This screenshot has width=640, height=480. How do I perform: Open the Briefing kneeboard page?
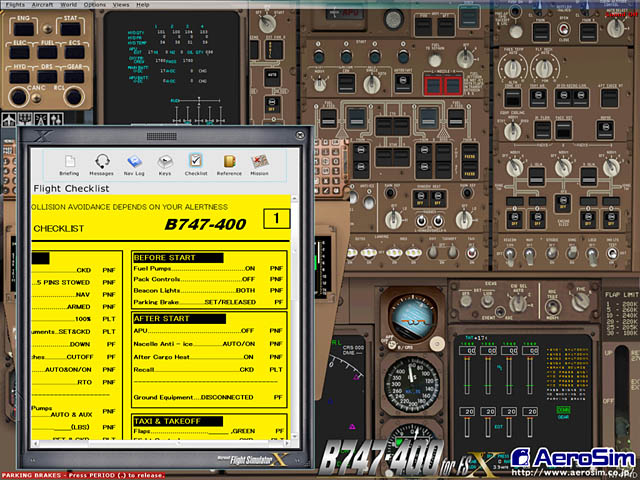point(69,164)
